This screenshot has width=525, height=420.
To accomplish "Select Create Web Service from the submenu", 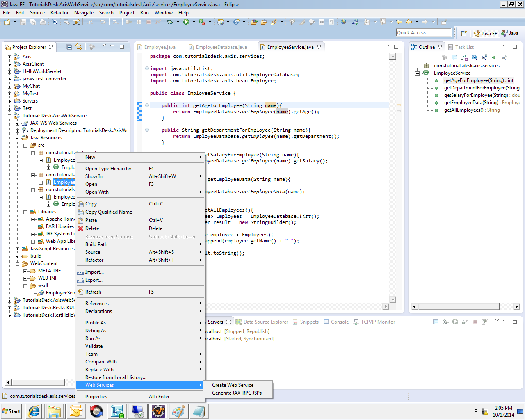I will pyautogui.click(x=232, y=385).
